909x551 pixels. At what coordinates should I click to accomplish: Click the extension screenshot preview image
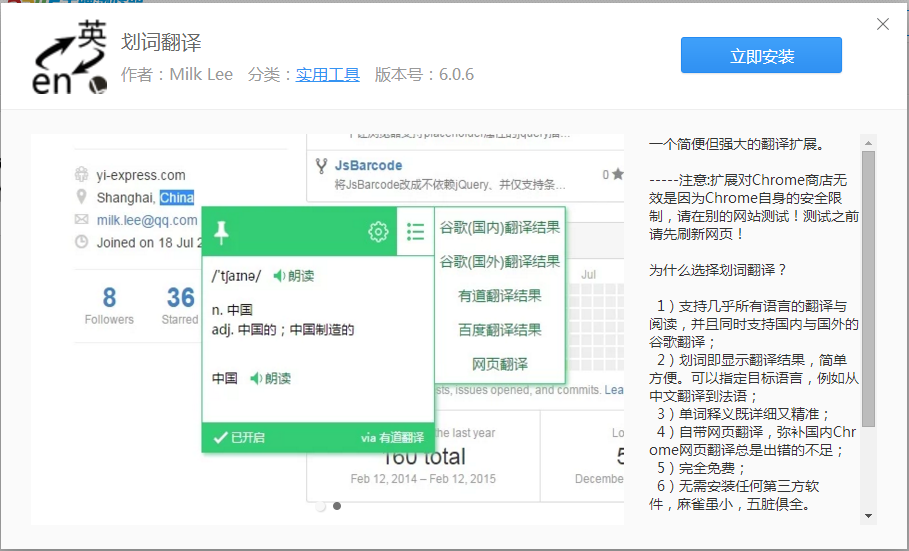point(328,329)
